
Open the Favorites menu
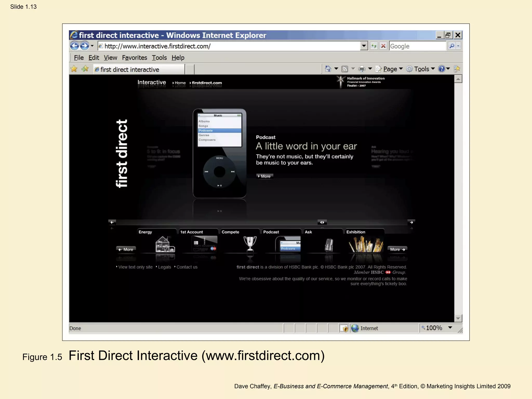[134, 58]
